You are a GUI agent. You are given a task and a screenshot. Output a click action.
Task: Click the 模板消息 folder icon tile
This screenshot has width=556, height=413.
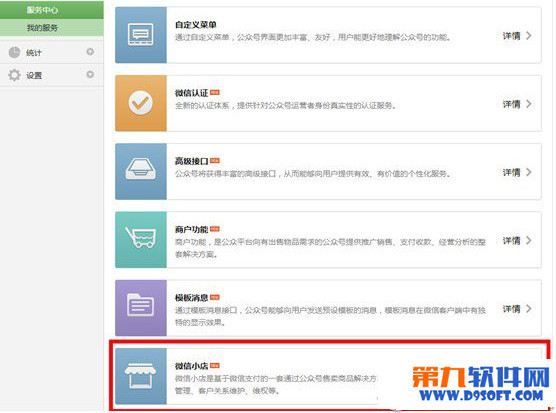pos(141,308)
